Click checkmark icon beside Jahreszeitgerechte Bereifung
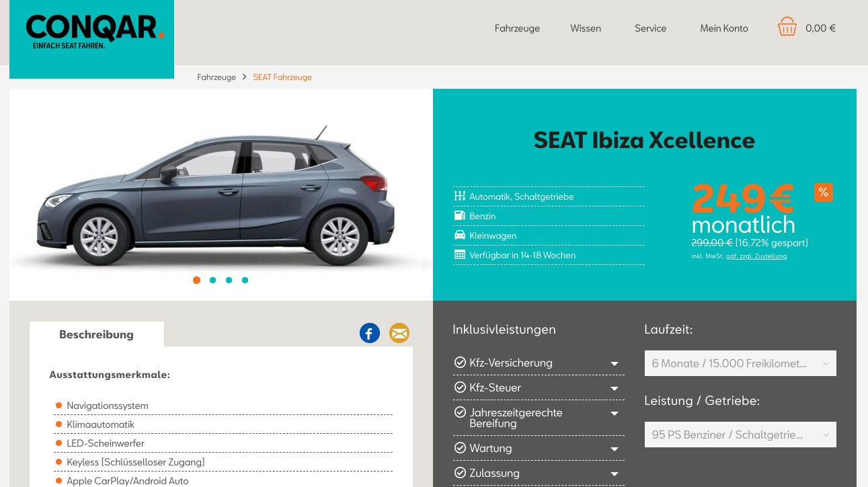The height and width of the screenshot is (487, 868). point(460,412)
